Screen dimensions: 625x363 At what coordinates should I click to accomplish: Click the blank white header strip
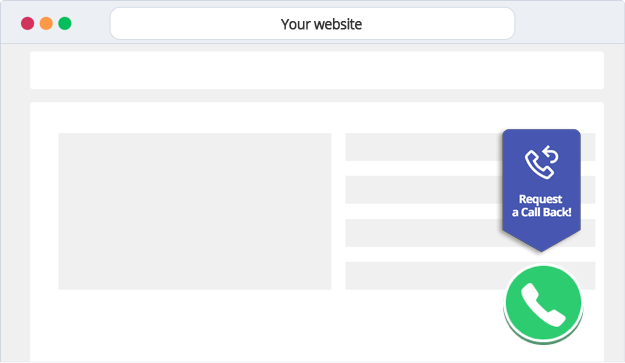[x=317, y=70]
